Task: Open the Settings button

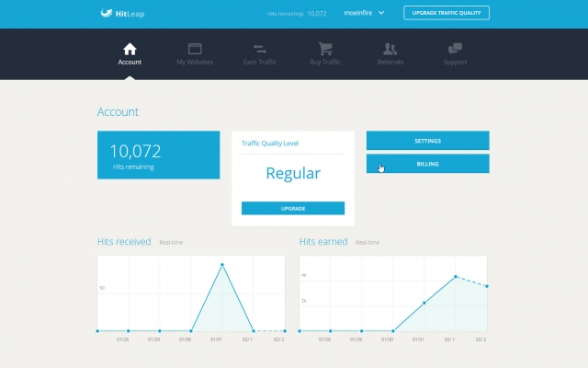Action: (428, 141)
